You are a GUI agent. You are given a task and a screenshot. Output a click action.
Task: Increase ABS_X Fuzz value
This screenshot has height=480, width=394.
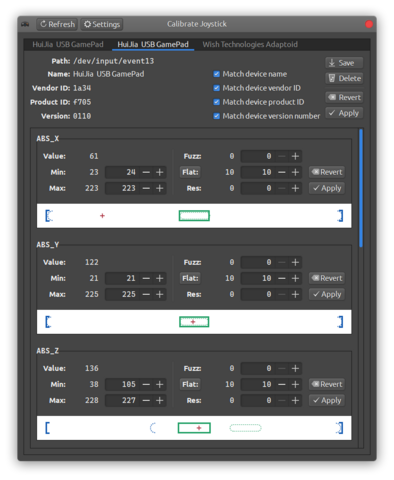(x=295, y=156)
